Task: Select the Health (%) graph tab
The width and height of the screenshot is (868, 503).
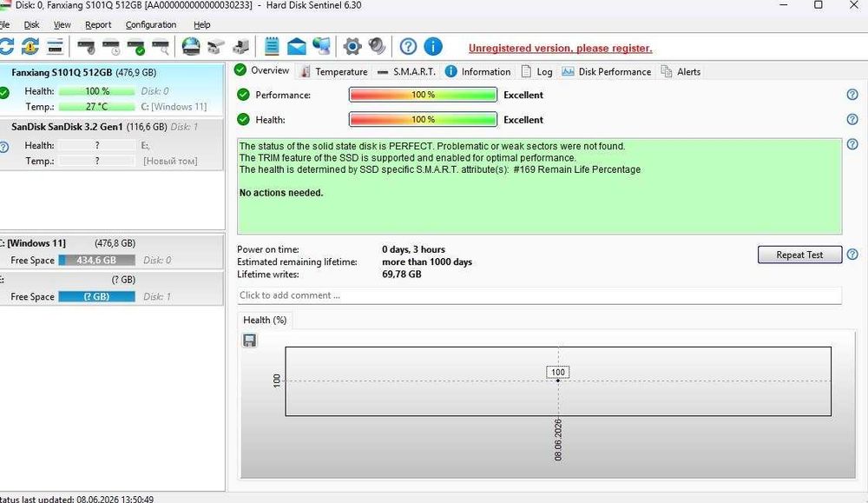Action: (265, 321)
